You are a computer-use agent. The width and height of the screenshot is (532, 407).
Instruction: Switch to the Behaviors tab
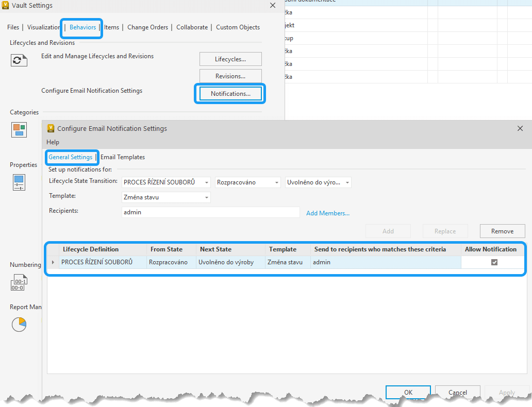83,27
